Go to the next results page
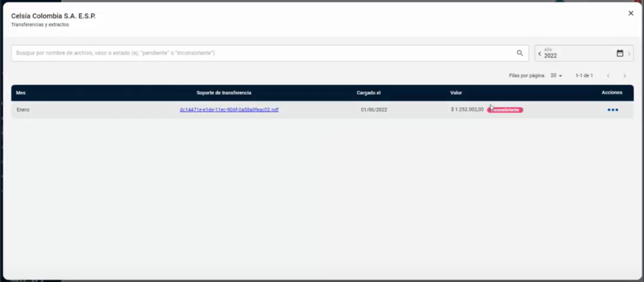Viewport: 644px width, 282px height. 625,76
